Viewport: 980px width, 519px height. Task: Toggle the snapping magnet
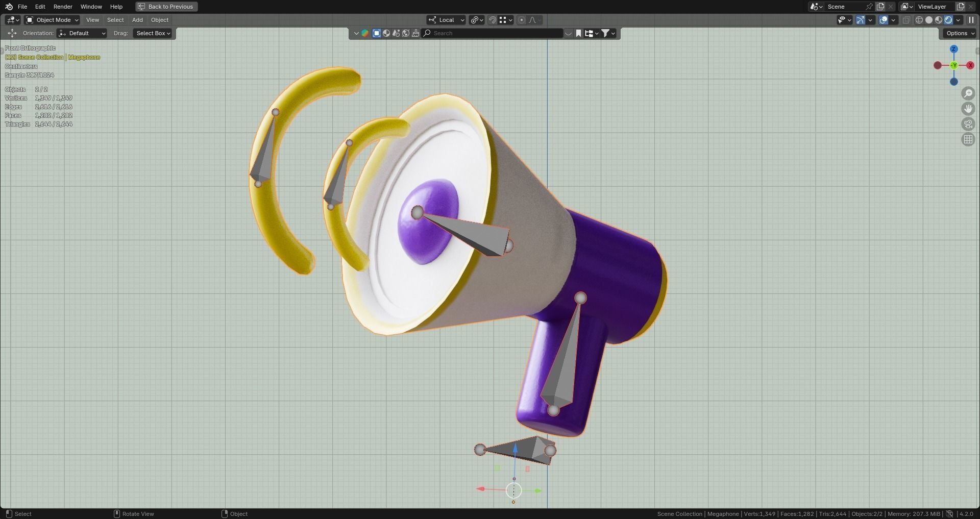[x=493, y=20]
